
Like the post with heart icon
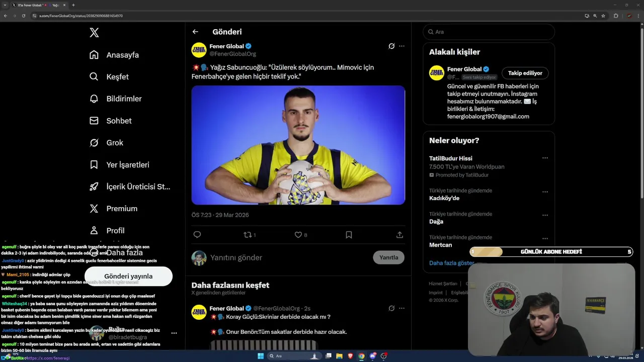point(298,235)
